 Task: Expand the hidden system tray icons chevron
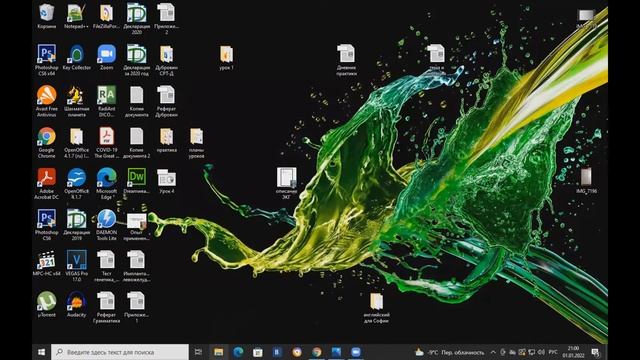[x=493, y=352]
